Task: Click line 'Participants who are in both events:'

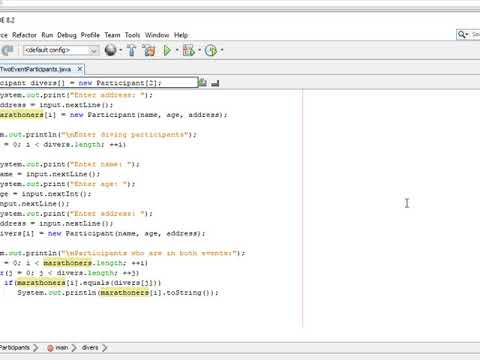Action: point(122,253)
